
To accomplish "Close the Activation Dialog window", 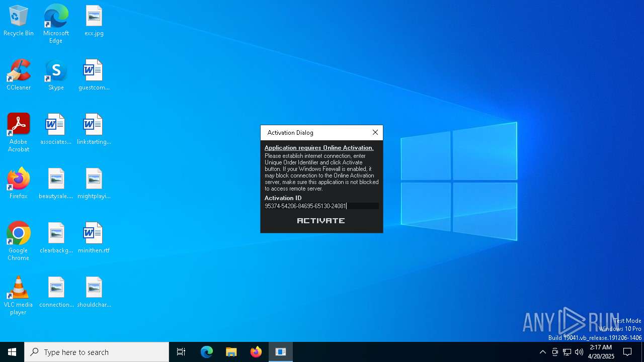I will point(375,132).
